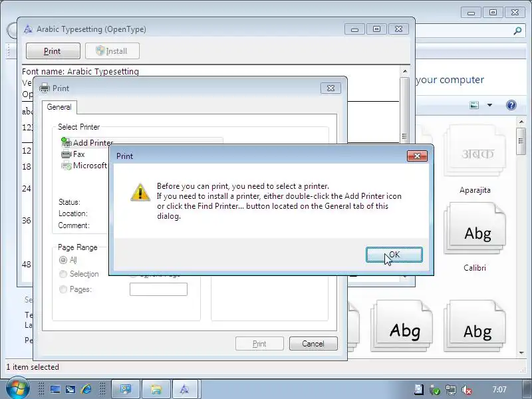Click the '1 item selected' status text
532x399 pixels.
click(33, 367)
